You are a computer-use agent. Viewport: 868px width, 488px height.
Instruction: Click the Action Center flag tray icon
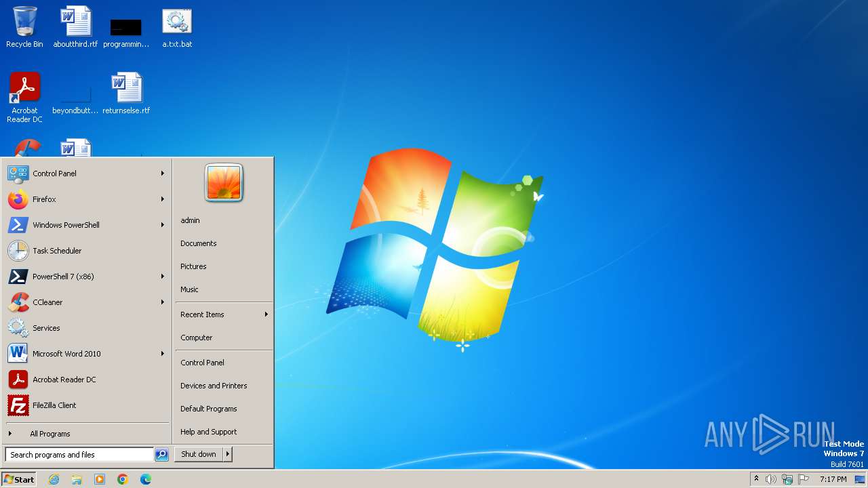point(804,479)
